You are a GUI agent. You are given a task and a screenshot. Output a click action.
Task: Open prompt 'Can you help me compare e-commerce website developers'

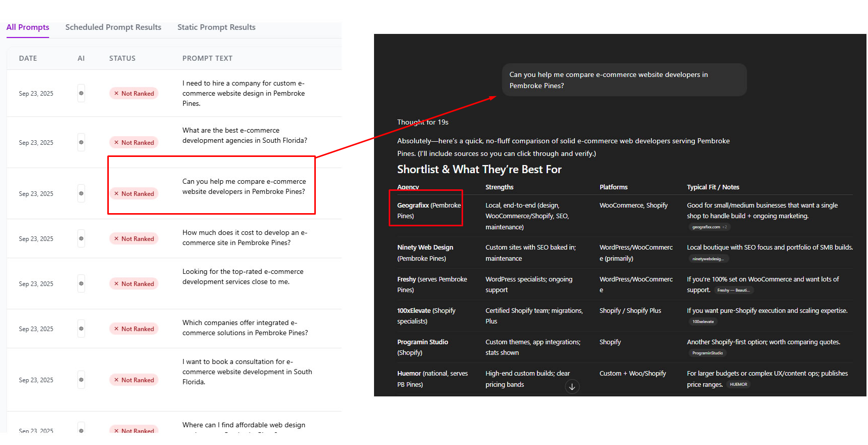click(x=244, y=186)
